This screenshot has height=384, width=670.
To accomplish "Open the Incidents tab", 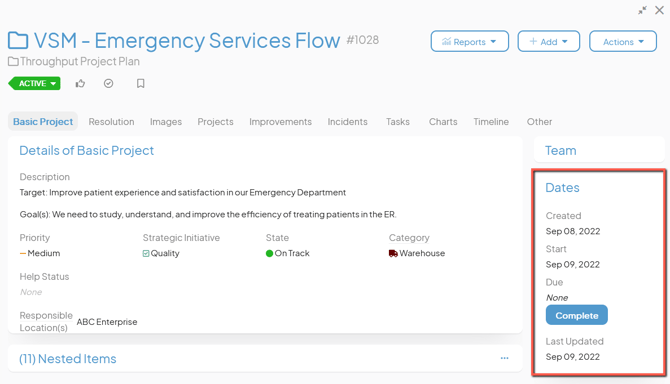I will [347, 122].
